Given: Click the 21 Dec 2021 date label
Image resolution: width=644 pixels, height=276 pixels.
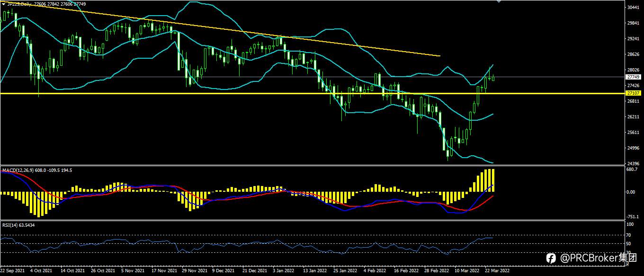Looking at the screenshot, I should (x=254, y=271).
